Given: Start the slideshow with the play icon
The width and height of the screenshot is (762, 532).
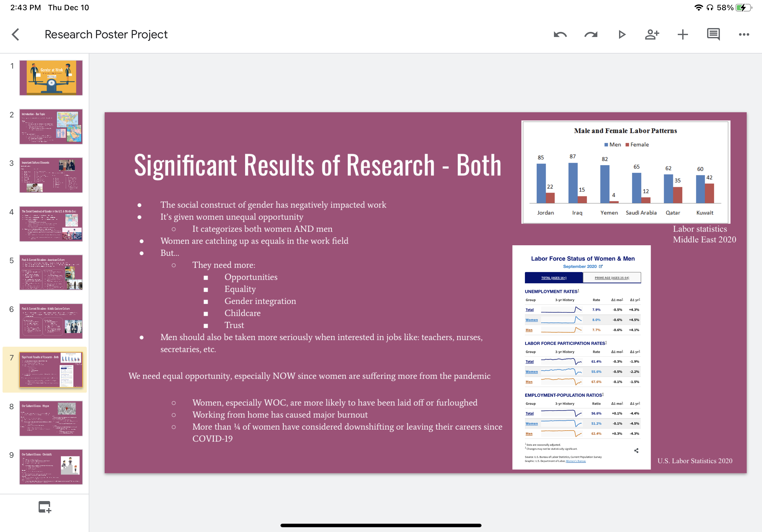Looking at the screenshot, I should (x=622, y=34).
